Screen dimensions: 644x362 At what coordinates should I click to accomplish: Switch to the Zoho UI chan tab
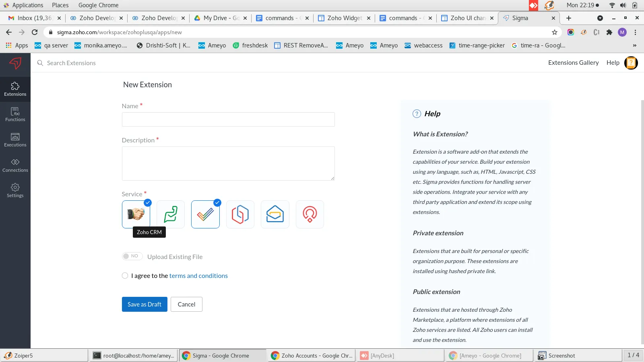(x=467, y=18)
